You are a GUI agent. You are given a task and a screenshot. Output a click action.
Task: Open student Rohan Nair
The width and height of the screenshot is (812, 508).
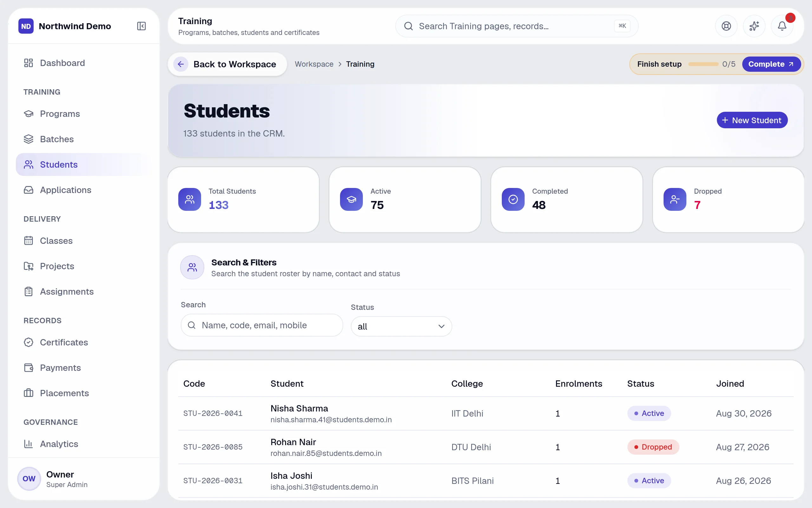293,442
